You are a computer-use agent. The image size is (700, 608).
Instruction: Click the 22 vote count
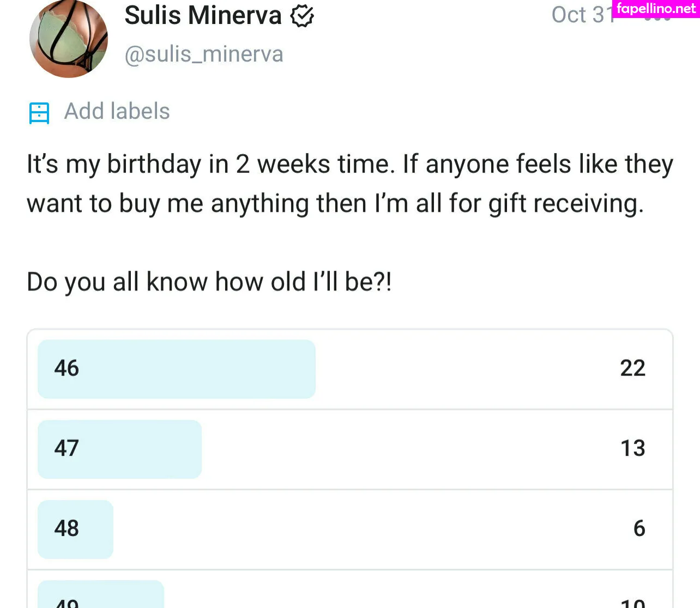click(x=632, y=369)
